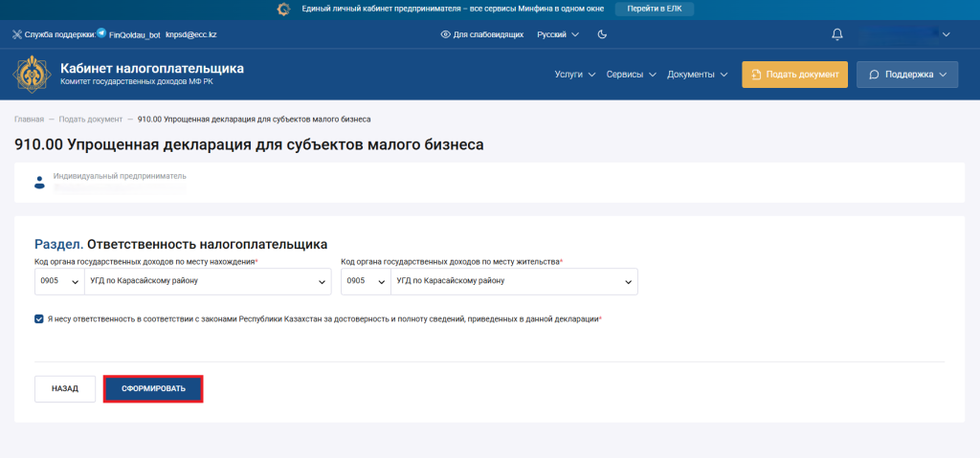Open notifications via the bell icon
Image resolution: width=980 pixels, height=458 pixels.
837,34
